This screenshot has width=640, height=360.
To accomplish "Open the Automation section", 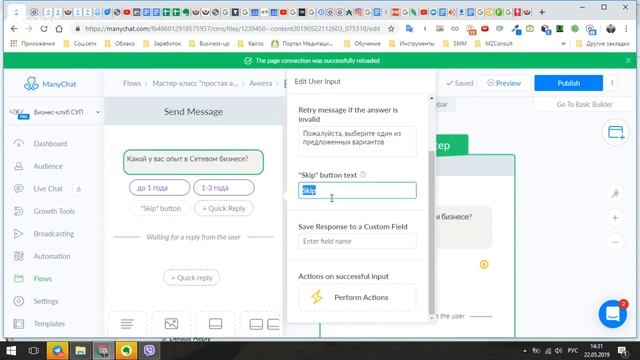I will pos(52,256).
